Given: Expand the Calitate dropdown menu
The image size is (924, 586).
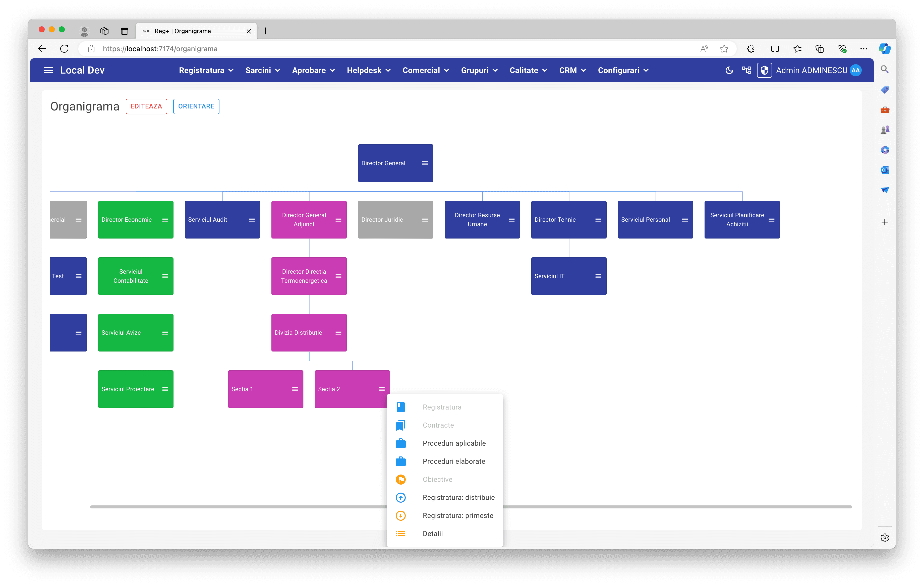Looking at the screenshot, I should coord(528,70).
